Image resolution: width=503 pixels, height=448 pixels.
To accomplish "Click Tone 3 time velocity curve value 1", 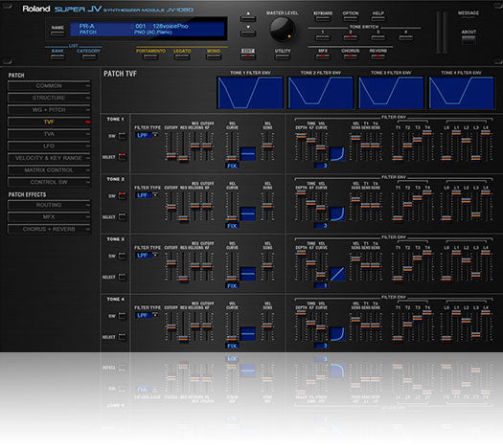I will pos(321,285).
